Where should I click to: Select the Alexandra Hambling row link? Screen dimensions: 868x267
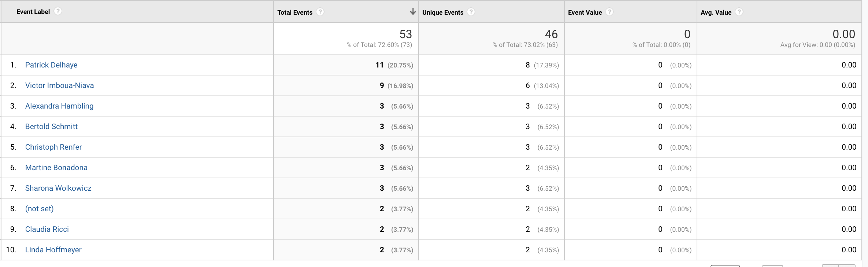pyautogui.click(x=59, y=106)
